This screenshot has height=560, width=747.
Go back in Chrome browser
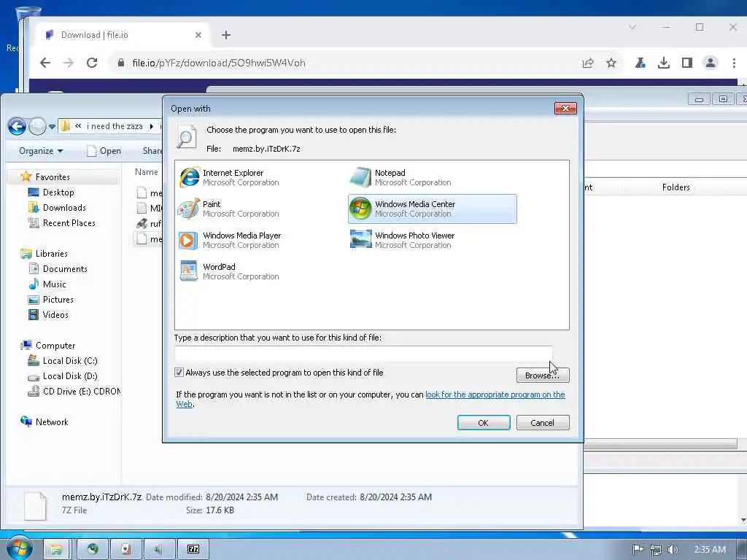pos(45,63)
